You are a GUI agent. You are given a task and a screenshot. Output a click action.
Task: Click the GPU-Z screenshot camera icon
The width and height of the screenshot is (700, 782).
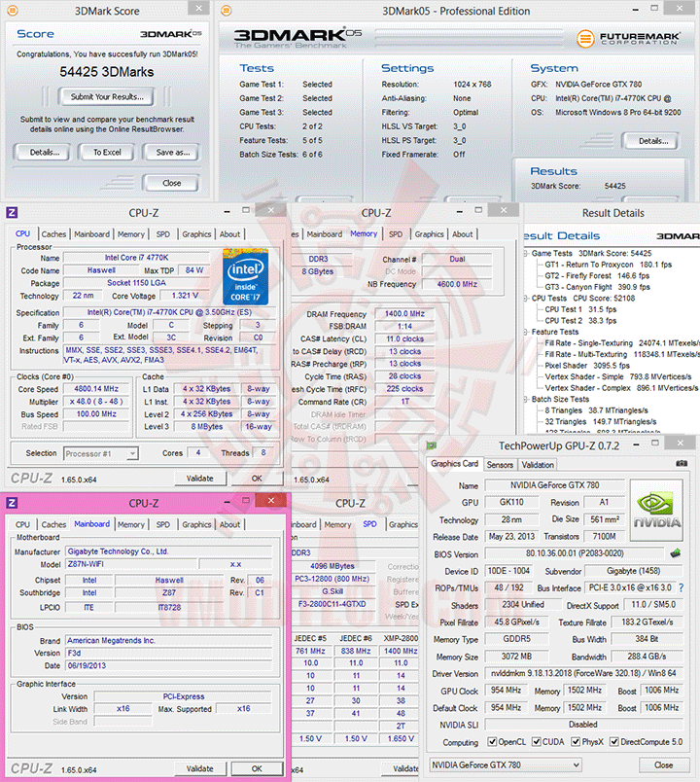point(682,463)
